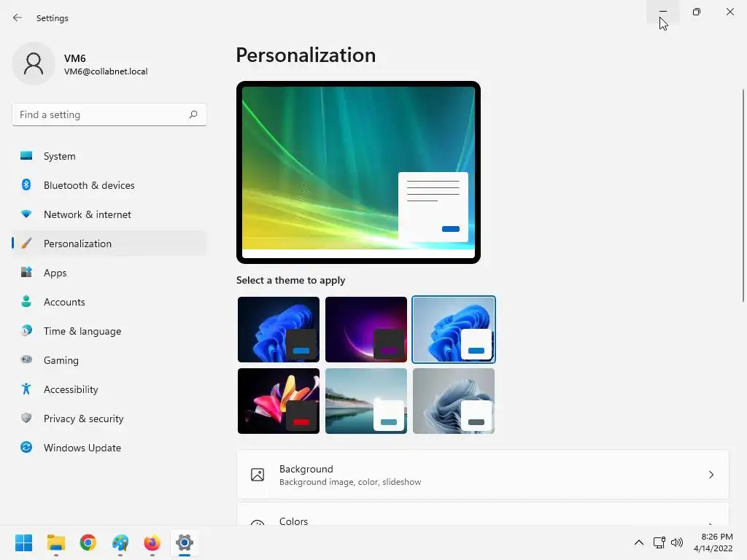Click the Bluetooth icon in sidebar
This screenshot has width=747, height=560.
[26, 184]
